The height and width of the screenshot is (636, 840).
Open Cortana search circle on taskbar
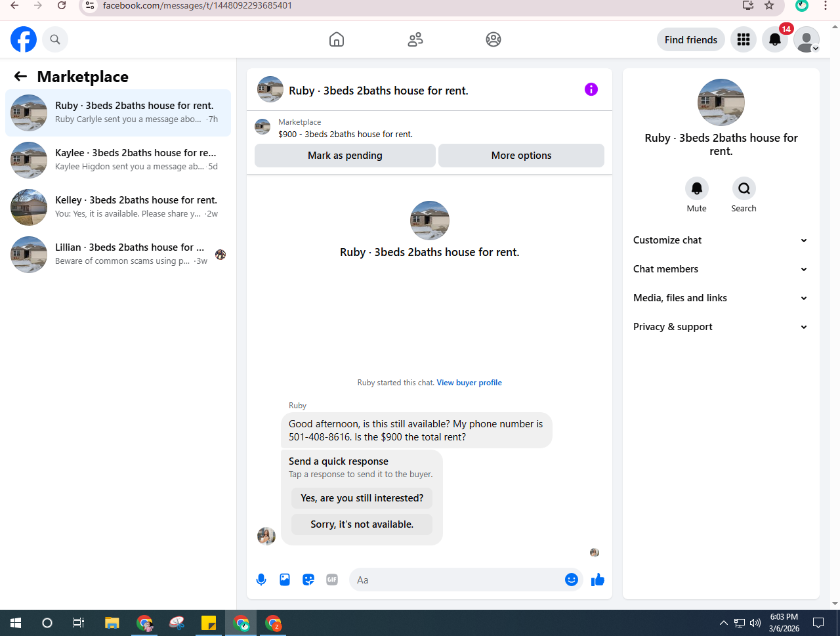(x=47, y=623)
